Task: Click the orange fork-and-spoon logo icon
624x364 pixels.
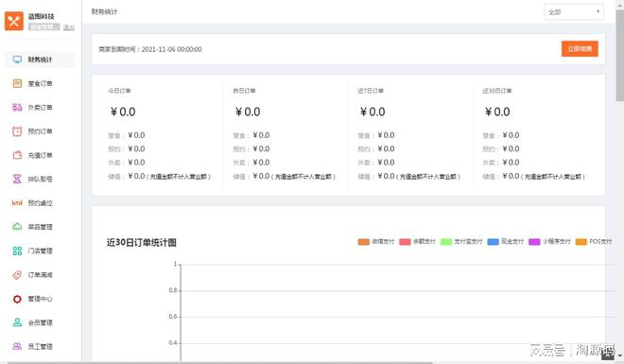Action: 14,21
